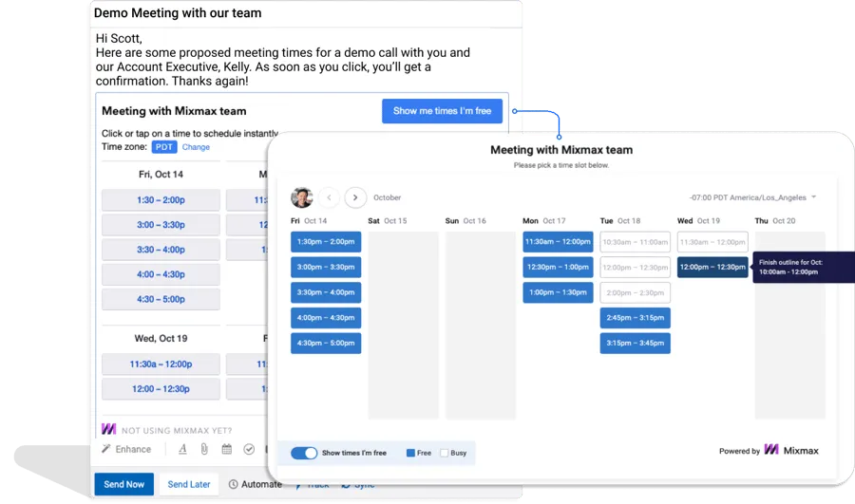This screenshot has width=855, height=504.
Task: Click the 'October' month label
Action: pos(388,197)
